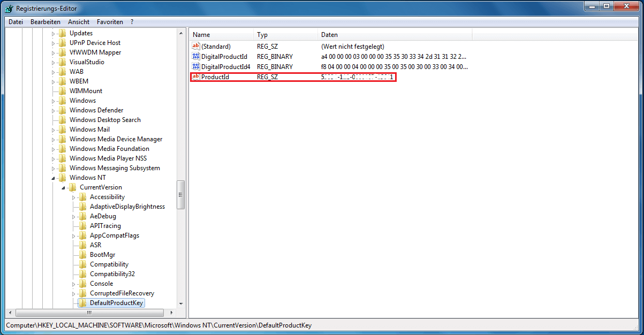Image resolution: width=644 pixels, height=335 pixels.
Task: Click the WIMMount folder icon
Action: point(63,91)
